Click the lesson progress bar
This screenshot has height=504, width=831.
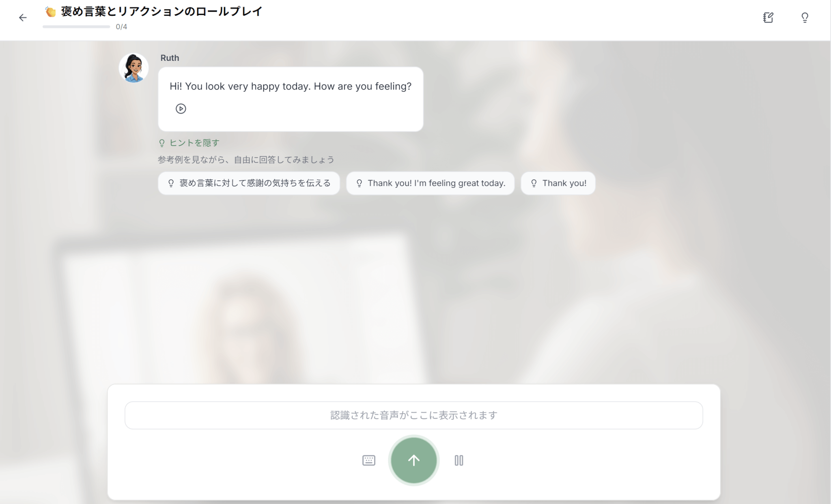pyautogui.click(x=76, y=27)
